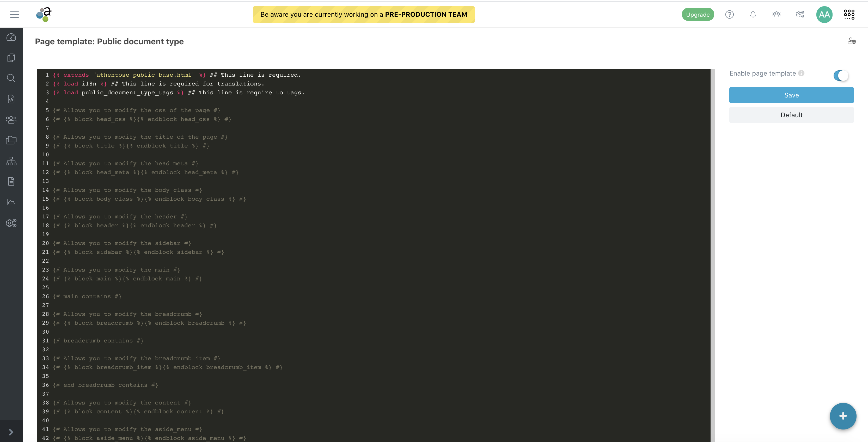Open the analytics chart section in sidebar

[x=11, y=202]
